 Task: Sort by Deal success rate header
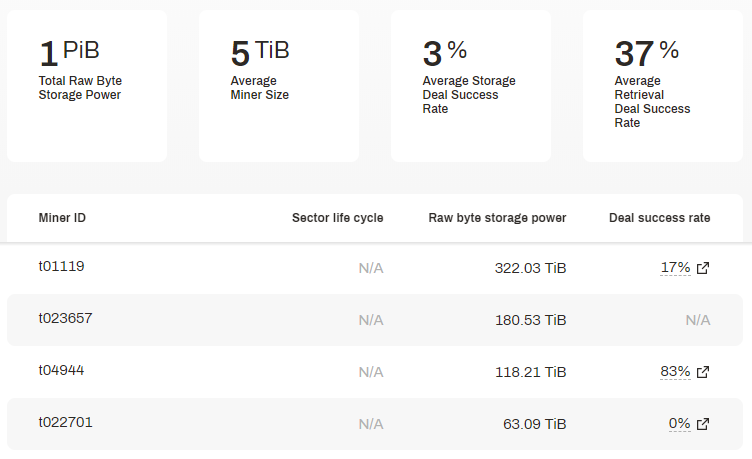click(659, 218)
